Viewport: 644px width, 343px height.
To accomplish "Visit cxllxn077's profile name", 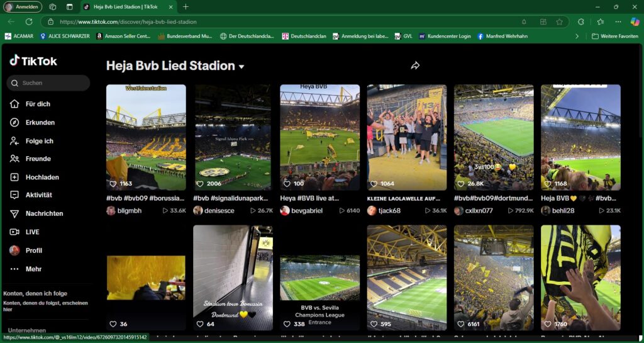I will [x=479, y=211].
